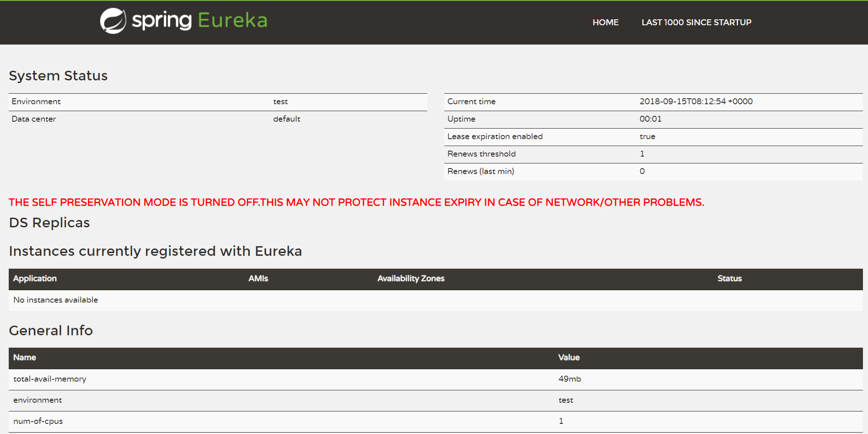Click the System Status heading
868x434 pixels.
pos(58,76)
